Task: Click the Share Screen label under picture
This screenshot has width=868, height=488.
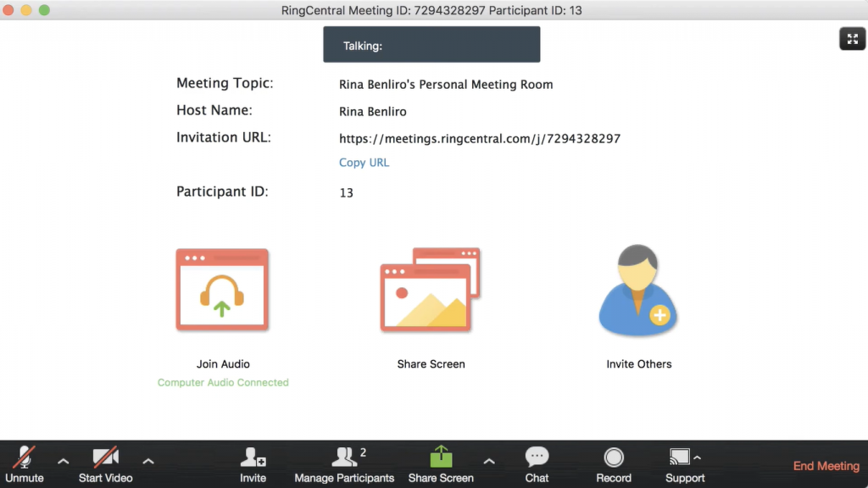Action: coord(431,364)
